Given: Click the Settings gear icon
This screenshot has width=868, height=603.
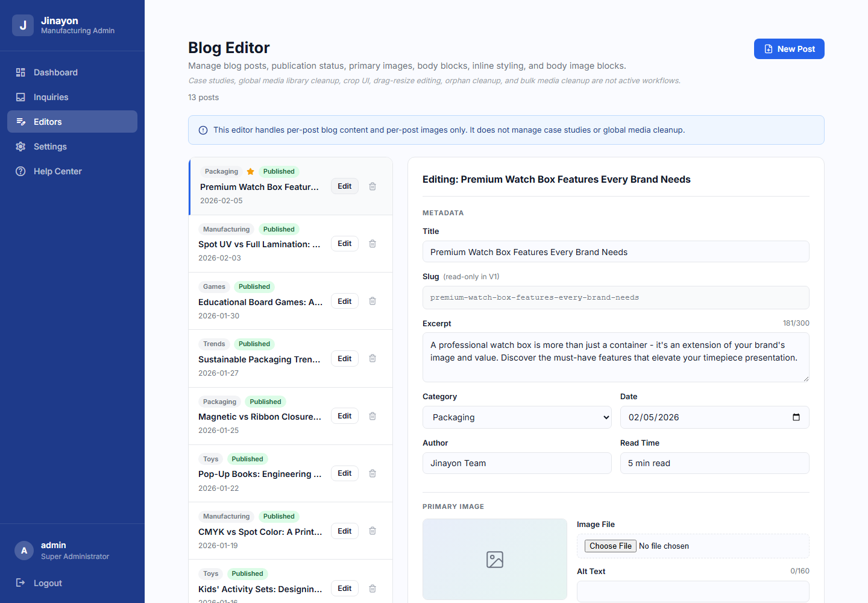Looking at the screenshot, I should 20,147.
